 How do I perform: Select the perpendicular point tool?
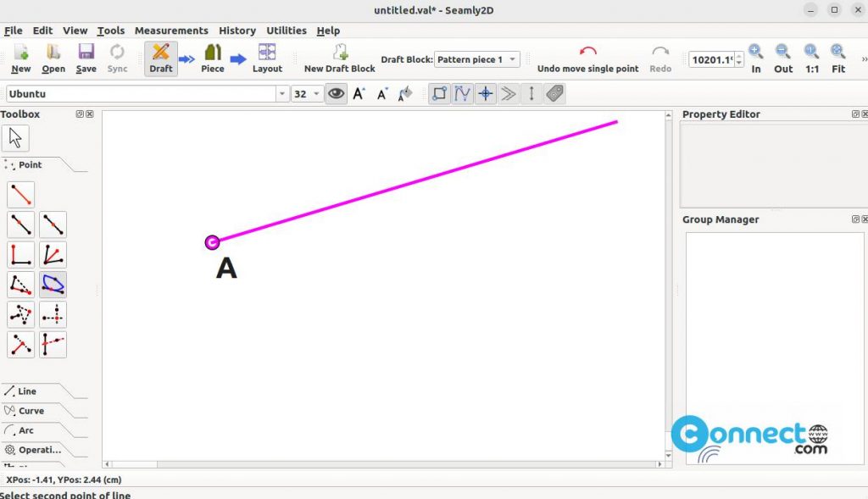coord(20,254)
